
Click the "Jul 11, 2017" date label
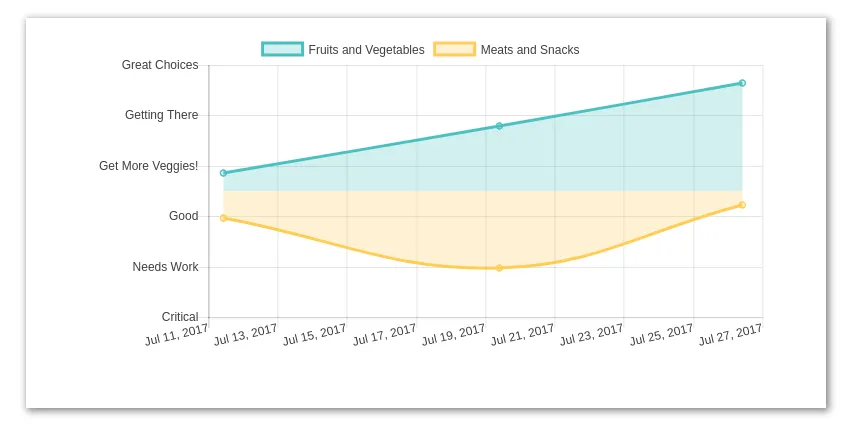click(177, 335)
